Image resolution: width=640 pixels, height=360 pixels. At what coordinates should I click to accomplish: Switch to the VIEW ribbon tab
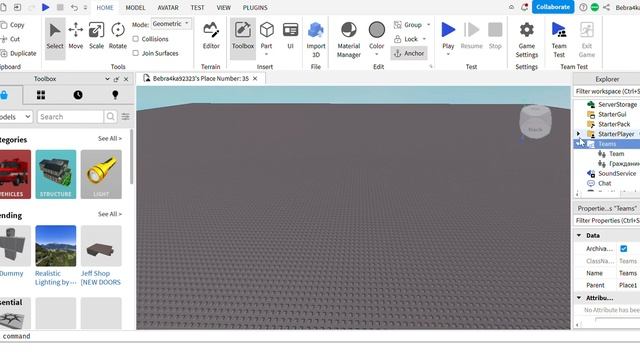pyautogui.click(x=223, y=7)
